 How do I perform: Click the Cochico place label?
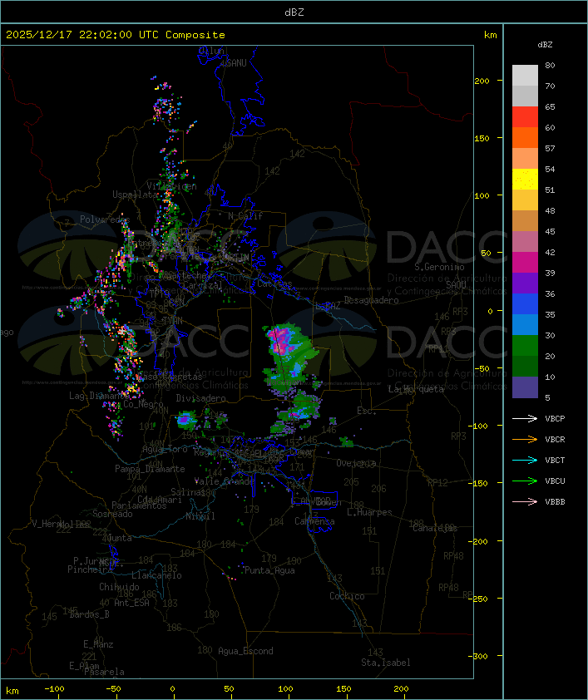347,596
